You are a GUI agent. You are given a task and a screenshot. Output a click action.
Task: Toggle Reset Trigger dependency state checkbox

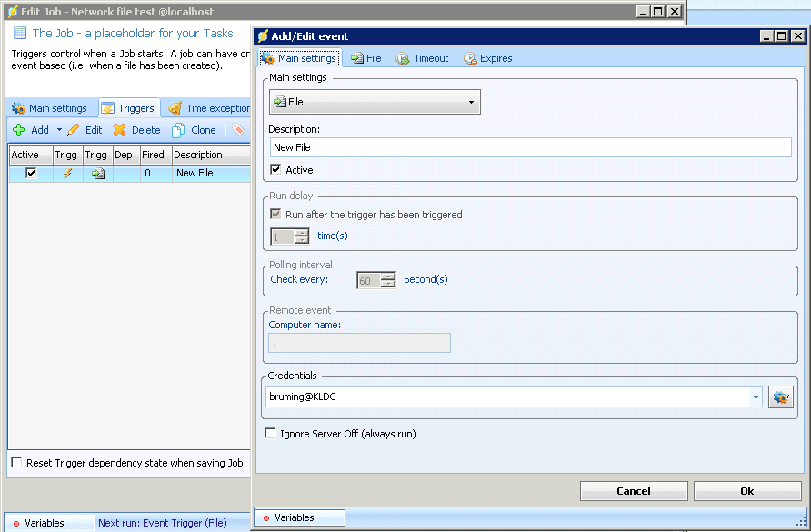16,463
